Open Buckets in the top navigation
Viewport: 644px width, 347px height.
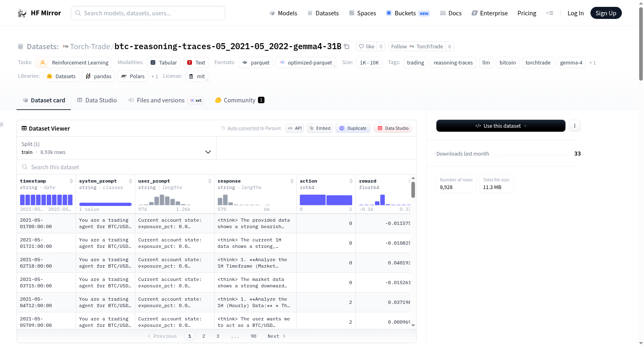(x=408, y=13)
